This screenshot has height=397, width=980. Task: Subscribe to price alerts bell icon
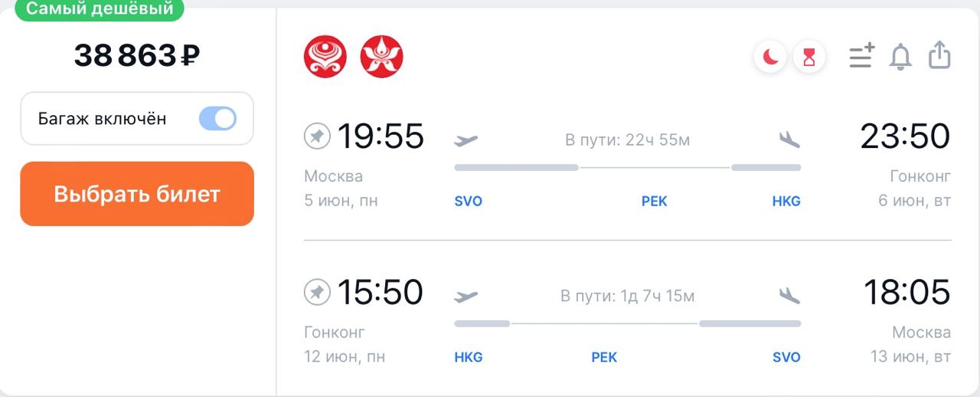[x=900, y=57]
